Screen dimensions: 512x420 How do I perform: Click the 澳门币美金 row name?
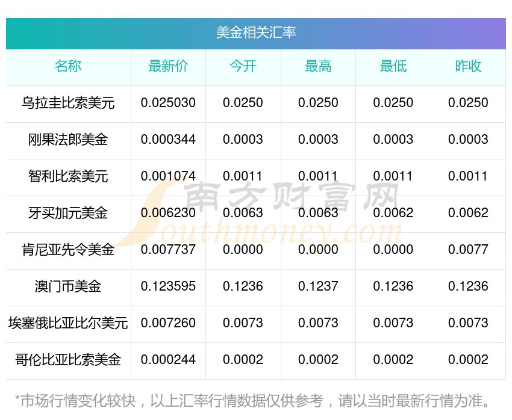coord(68,286)
